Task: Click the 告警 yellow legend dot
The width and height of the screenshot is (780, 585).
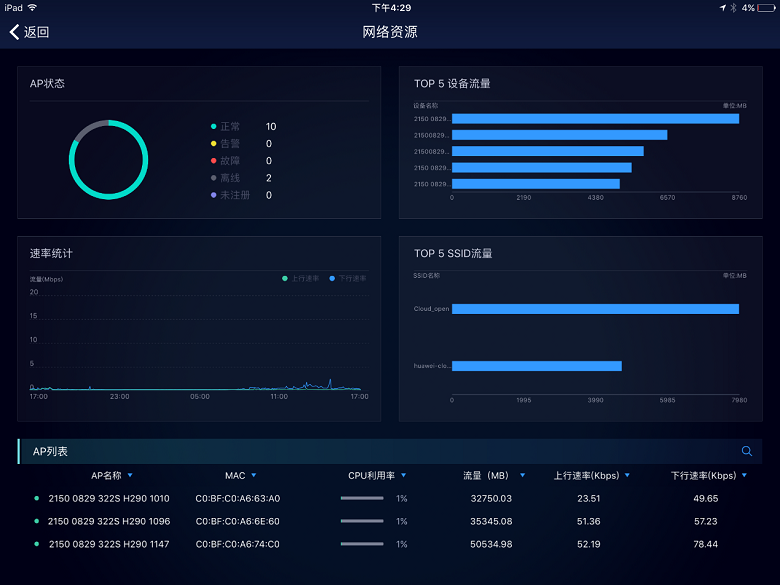Action: point(213,144)
